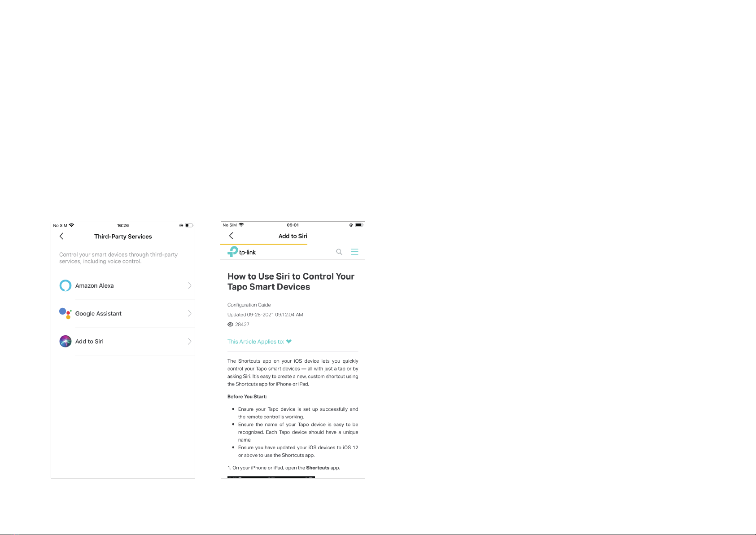Screen dimensions: 756x535
Task: Go back from the Add to Siri page
Action: (x=231, y=236)
